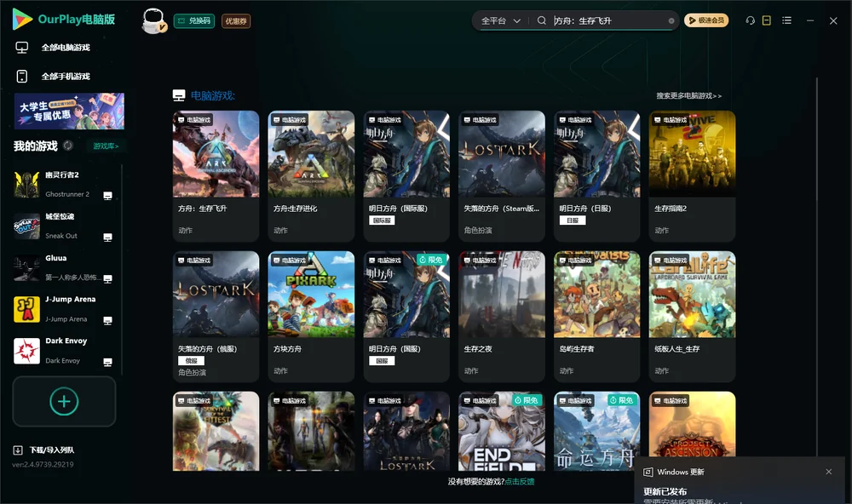Click the PC icon on the Dark Envoy row
The width and height of the screenshot is (852, 504).
point(107,363)
